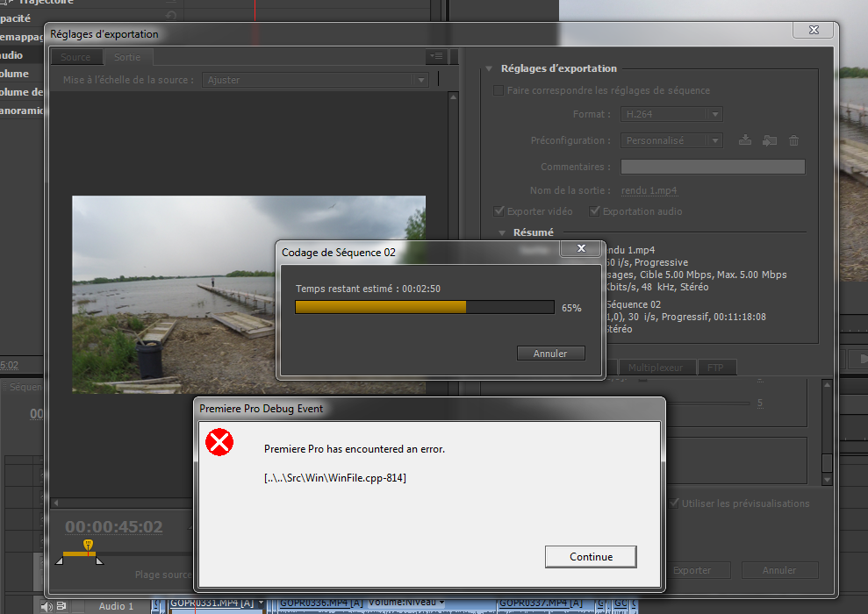Open the preview panel menu icon
The image size is (868, 614).
pyautogui.click(x=436, y=56)
